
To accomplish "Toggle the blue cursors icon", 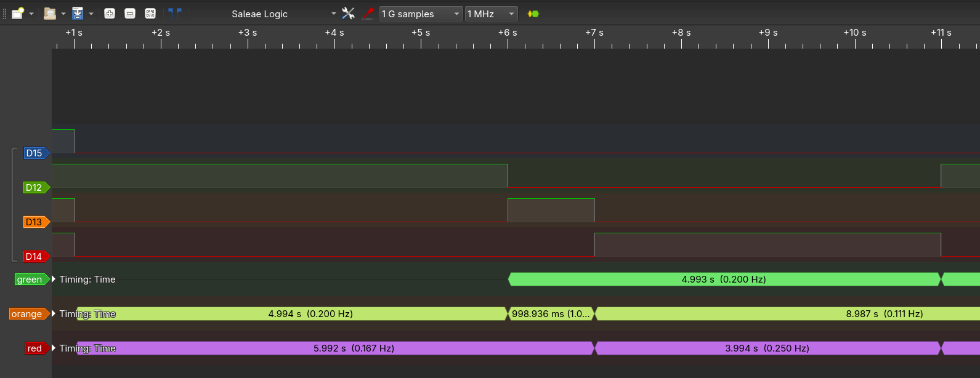I will (x=175, y=14).
